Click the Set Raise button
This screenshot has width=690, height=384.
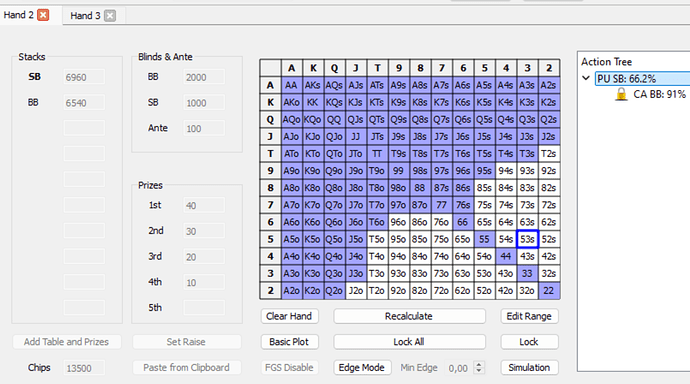pos(186,342)
